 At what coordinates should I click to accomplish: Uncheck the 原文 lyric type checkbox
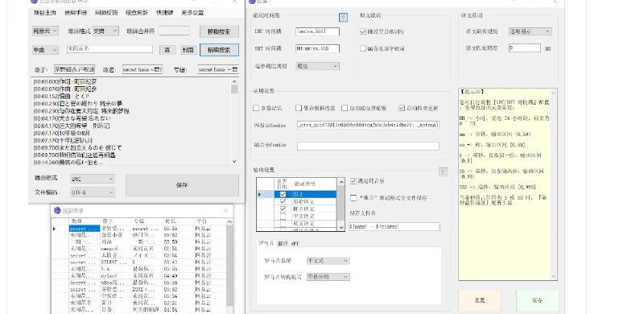click(283, 194)
